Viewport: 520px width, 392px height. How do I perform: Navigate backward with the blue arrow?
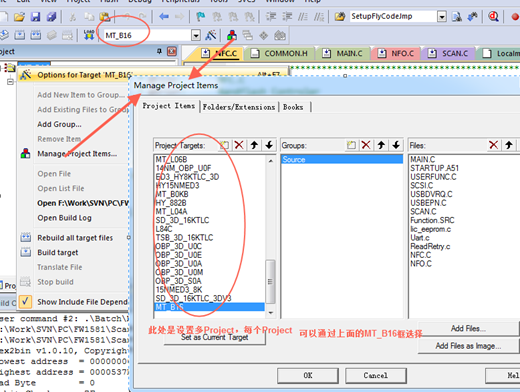[164, 16]
